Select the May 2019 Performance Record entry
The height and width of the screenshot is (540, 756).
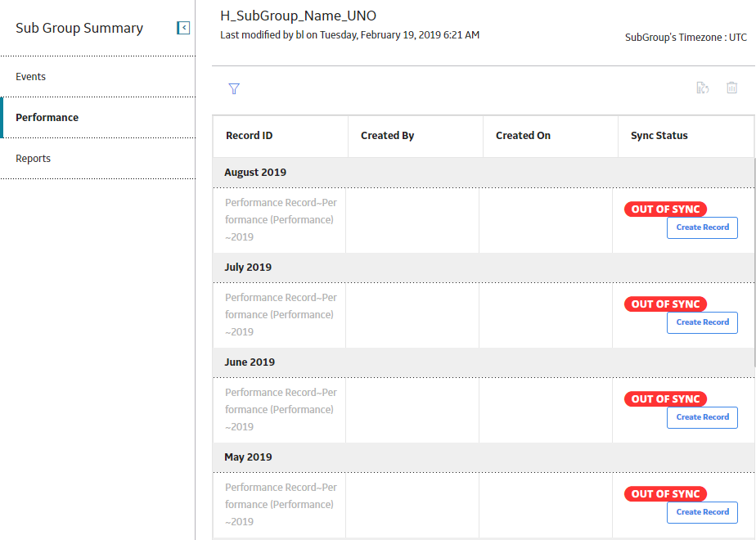pyautogui.click(x=281, y=504)
